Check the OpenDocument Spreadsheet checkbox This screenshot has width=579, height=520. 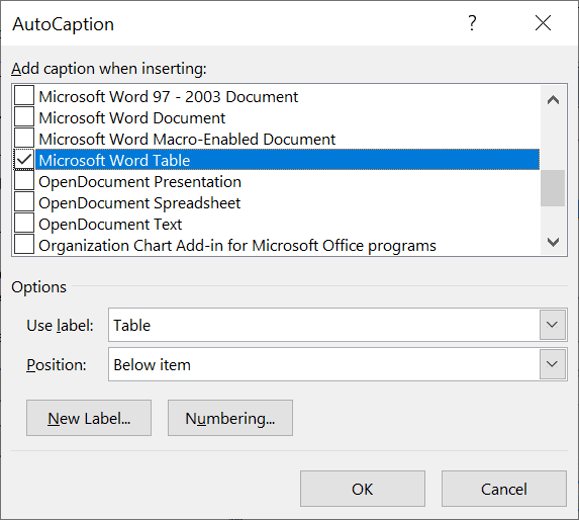pos(24,203)
